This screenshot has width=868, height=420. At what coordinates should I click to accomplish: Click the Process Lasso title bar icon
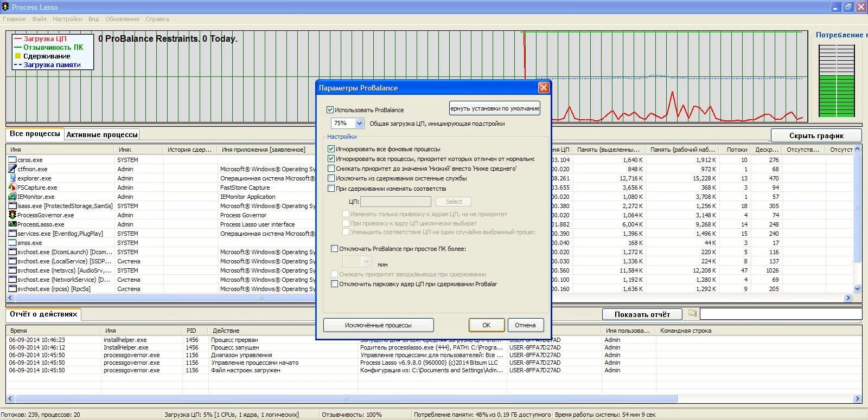click(5, 7)
